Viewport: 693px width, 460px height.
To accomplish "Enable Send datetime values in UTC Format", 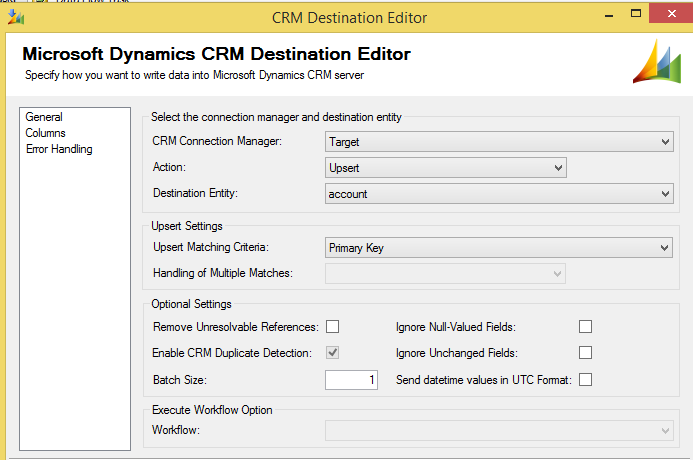I will pyautogui.click(x=586, y=380).
